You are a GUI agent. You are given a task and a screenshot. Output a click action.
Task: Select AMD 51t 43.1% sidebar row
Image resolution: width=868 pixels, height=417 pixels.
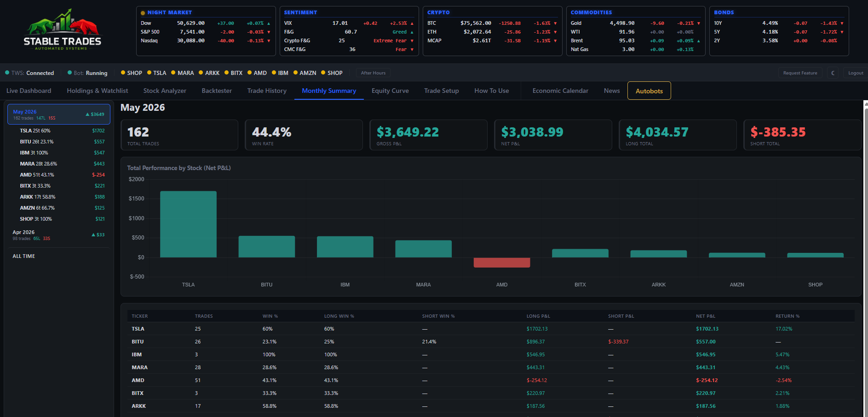pos(62,175)
